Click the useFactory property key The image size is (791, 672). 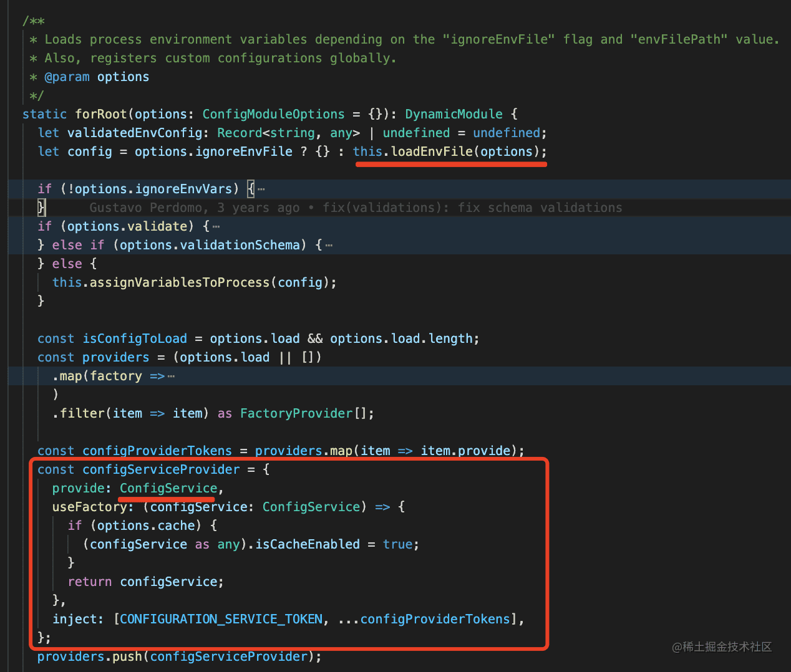click(x=89, y=507)
